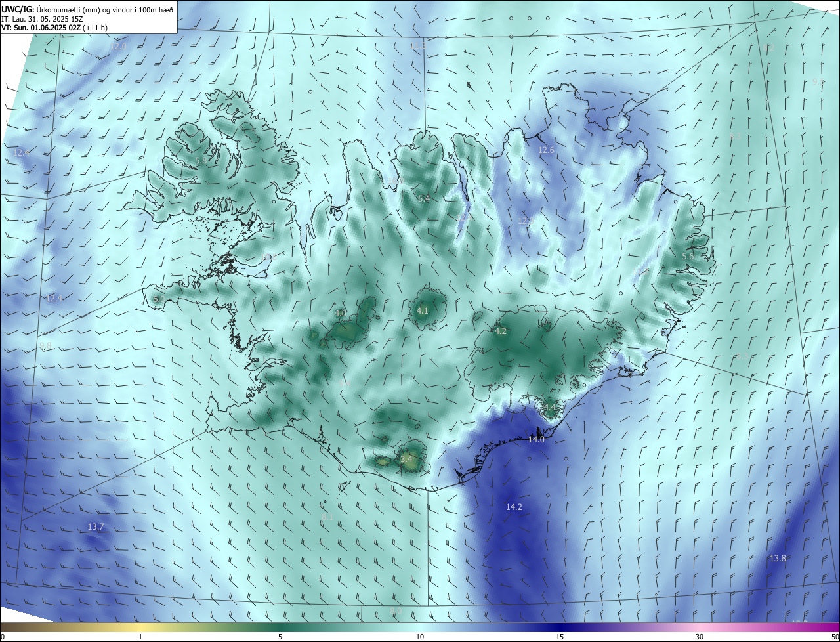This screenshot has width=840, height=642.
Task: Click the 4.0 value label beside the glacier
Action: click(340, 314)
